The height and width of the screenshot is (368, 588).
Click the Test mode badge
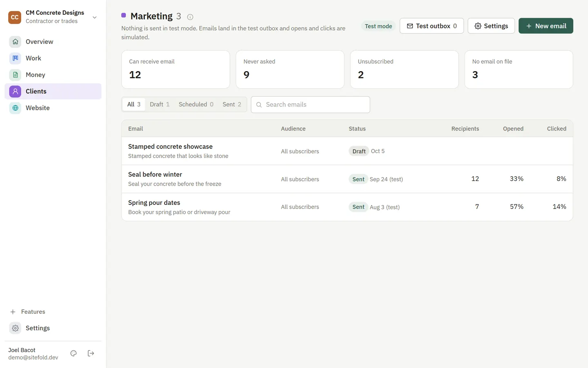379,26
